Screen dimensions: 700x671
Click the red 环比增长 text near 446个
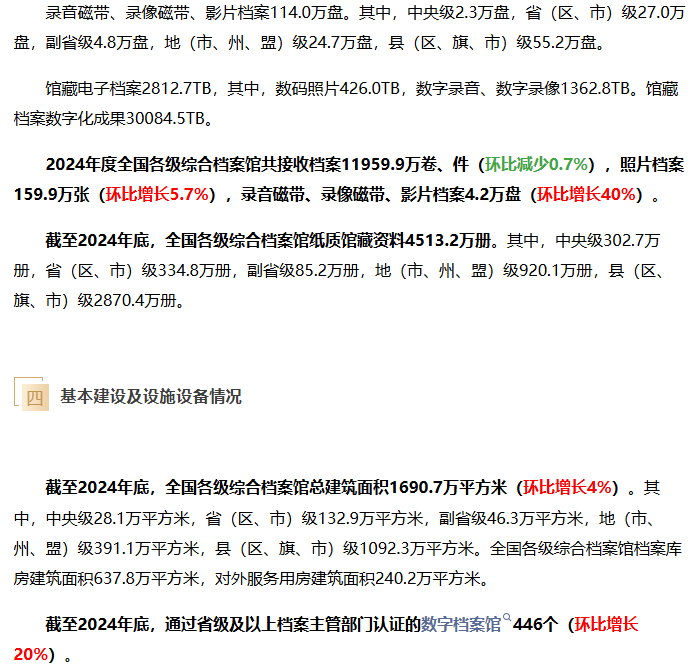tap(605, 625)
